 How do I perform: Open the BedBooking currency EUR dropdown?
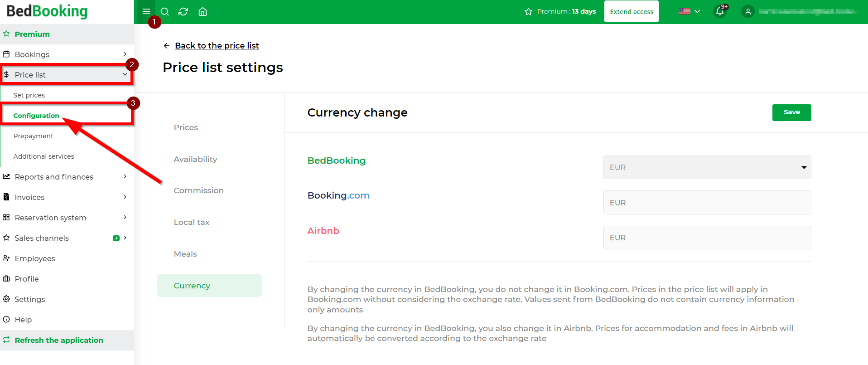coord(707,167)
